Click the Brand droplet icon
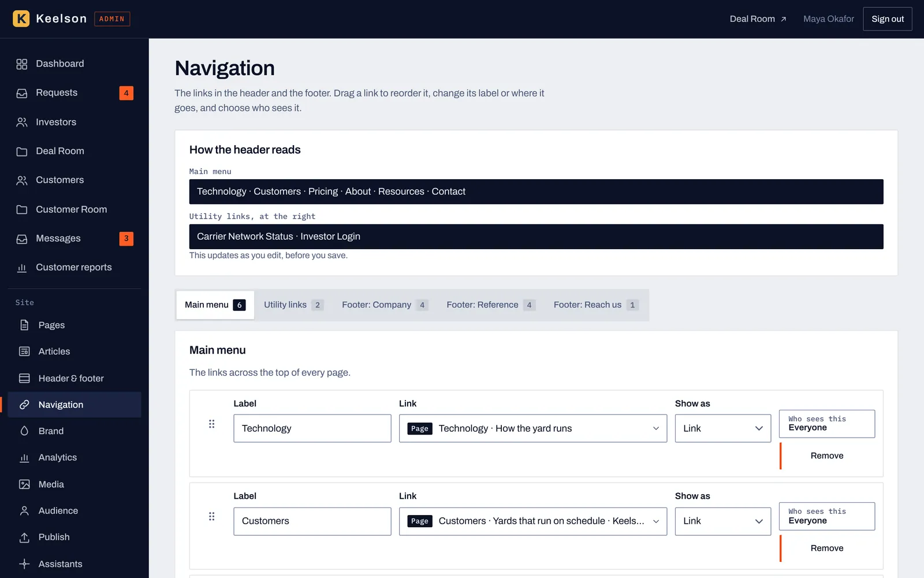Viewport: 924px width, 578px height. point(24,431)
